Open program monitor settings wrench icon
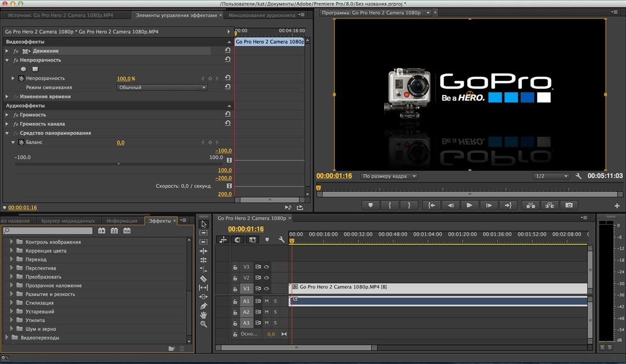Screen dimensions: 626x364 [x=579, y=176]
